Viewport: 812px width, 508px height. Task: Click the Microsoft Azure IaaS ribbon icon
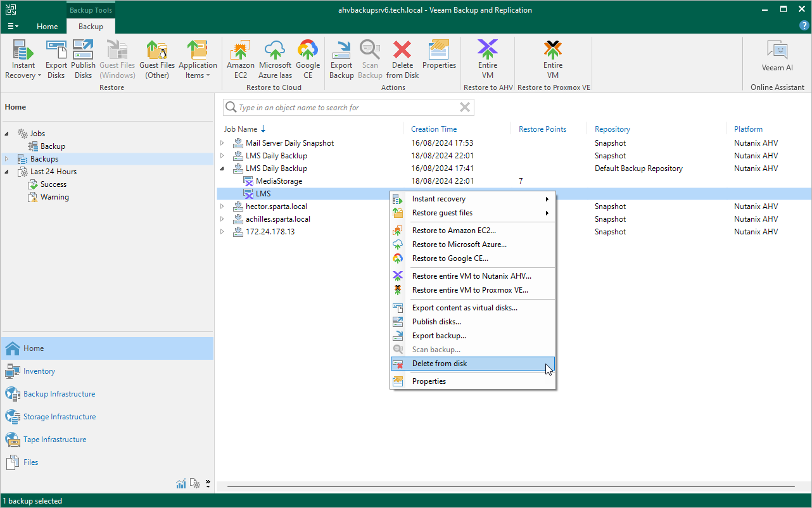275,60
